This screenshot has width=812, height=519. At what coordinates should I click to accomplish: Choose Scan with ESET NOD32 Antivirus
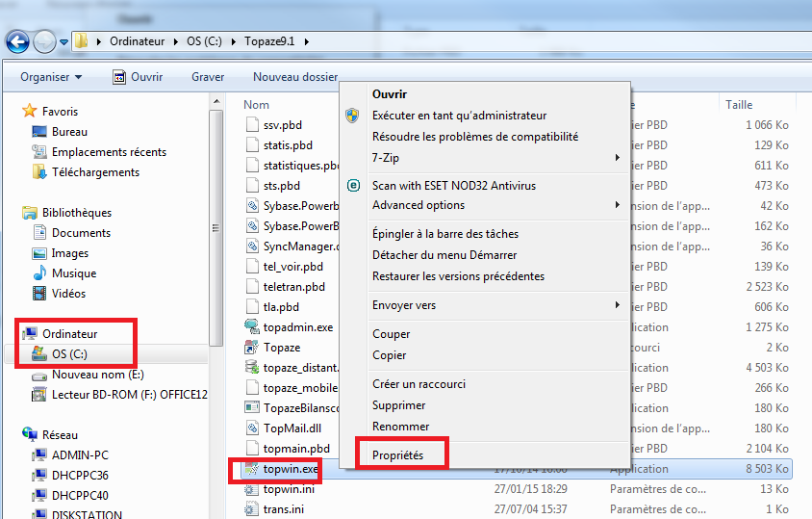(454, 186)
